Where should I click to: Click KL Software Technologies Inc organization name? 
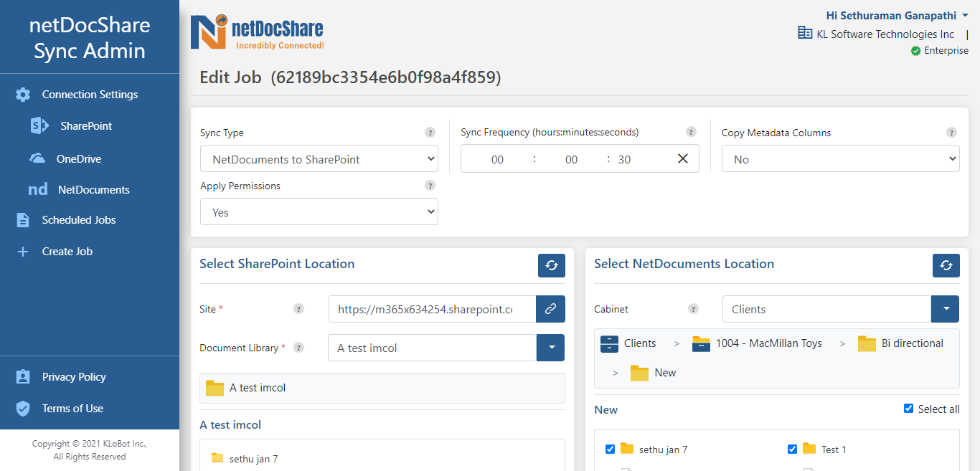(885, 34)
